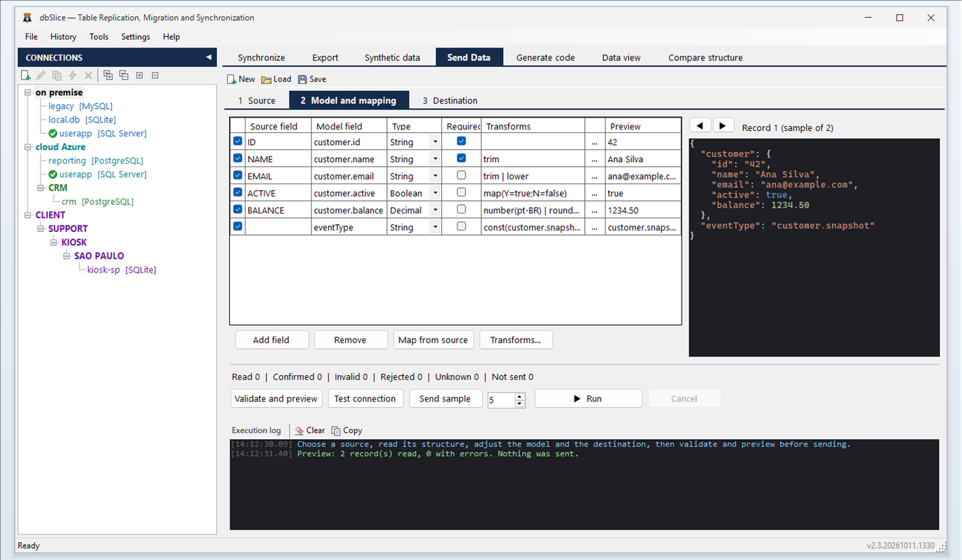Screen dimensions: 962x560
Task: Open the Tools menu
Action: [99, 37]
